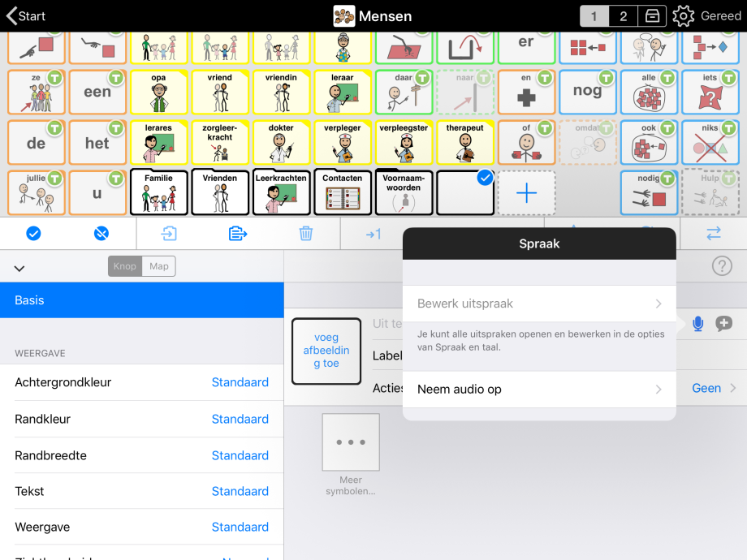
Task: Switch to page 1 tab
Action: click(x=594, y=16)
